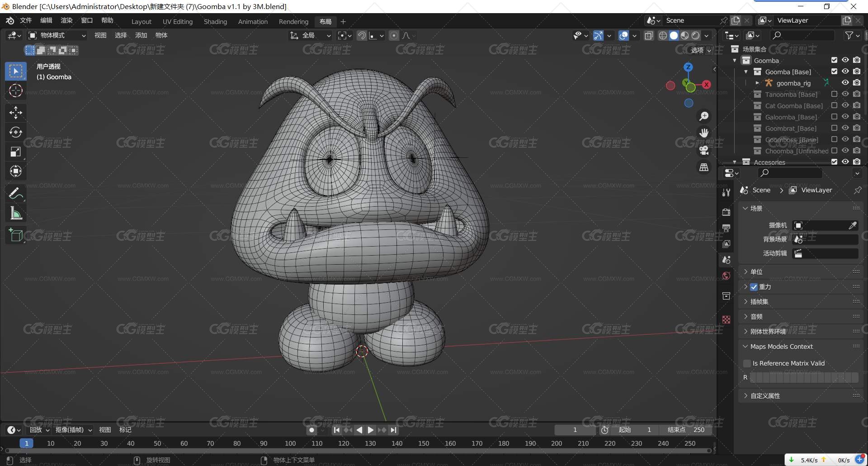Viewport: 868px width, 466px height.
Task: Switch to material preview shading
Action: pos(685,35)
